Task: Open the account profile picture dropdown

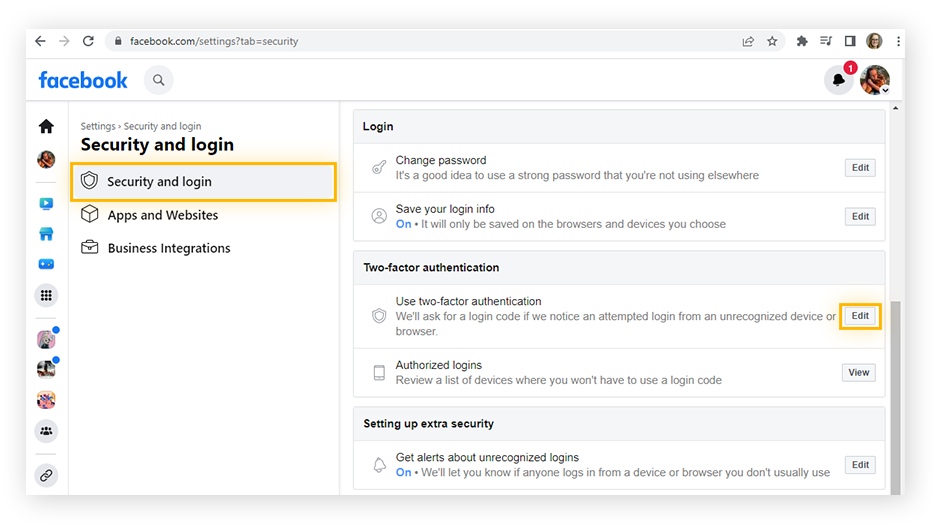Action: click(875, 80)
